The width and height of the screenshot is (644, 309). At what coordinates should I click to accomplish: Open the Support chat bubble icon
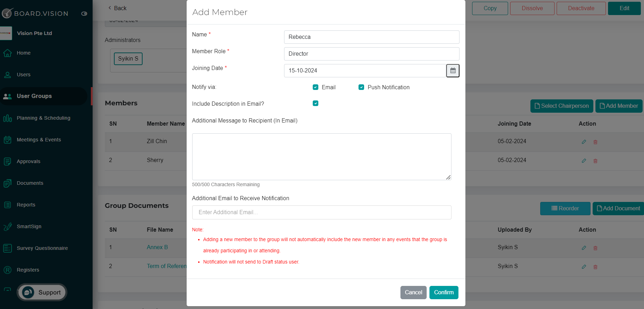(x=28, y=292)
